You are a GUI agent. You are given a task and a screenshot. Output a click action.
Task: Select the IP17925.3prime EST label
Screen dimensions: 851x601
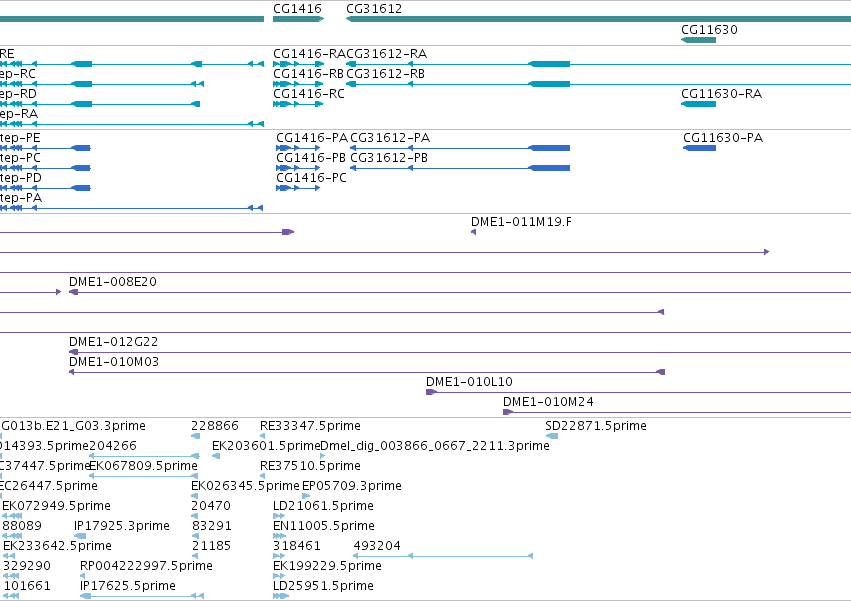click(122, 527)
